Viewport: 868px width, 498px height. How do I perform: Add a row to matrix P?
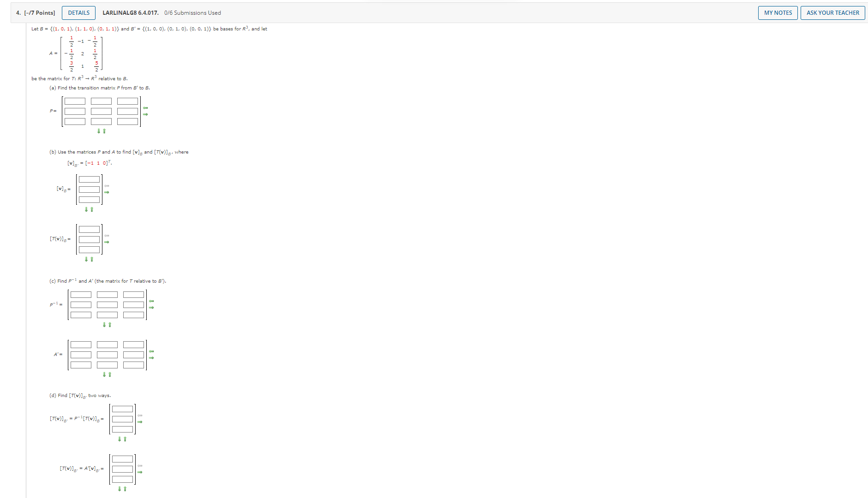(x=99, y=132)
